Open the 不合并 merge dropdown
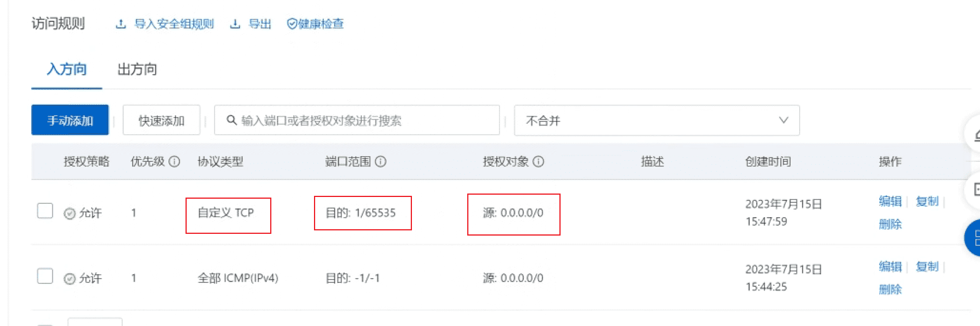The width and height of the screenshot is (980, 326). pos(657,120)
